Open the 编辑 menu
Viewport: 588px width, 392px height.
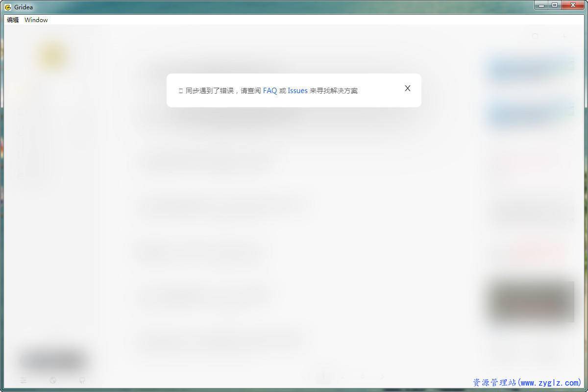13,20
